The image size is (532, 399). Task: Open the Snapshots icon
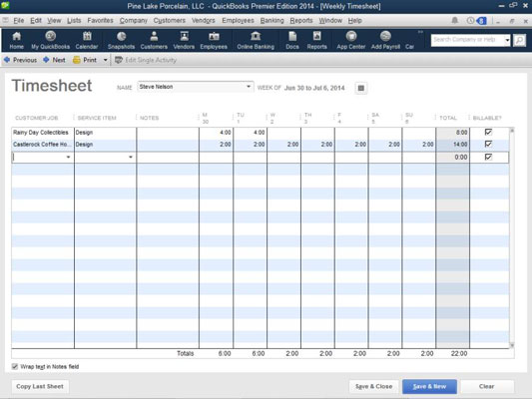coord(121,40)
